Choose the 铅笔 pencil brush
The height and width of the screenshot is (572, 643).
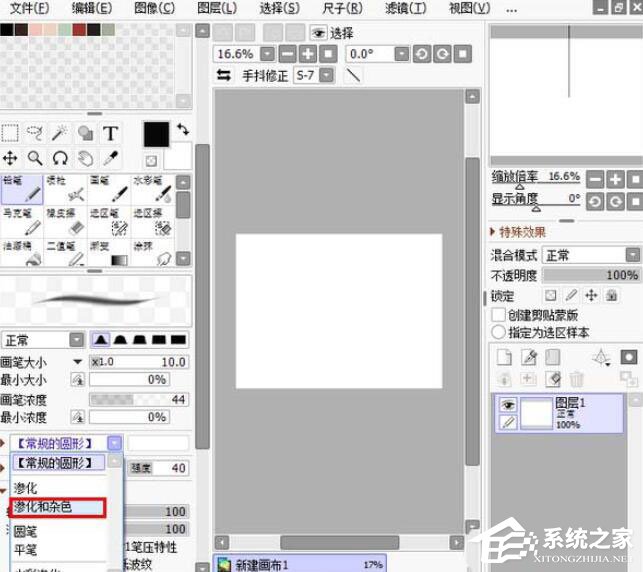click(x=22, y=189)
